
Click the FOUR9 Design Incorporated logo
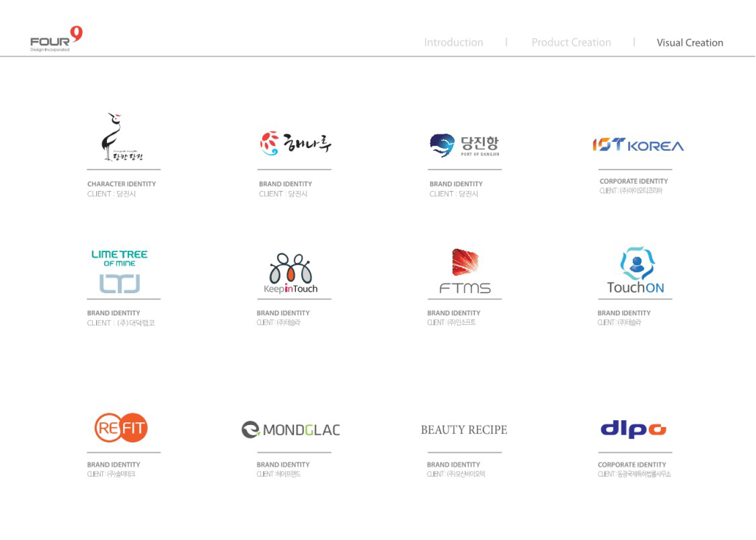coord(56,39)
